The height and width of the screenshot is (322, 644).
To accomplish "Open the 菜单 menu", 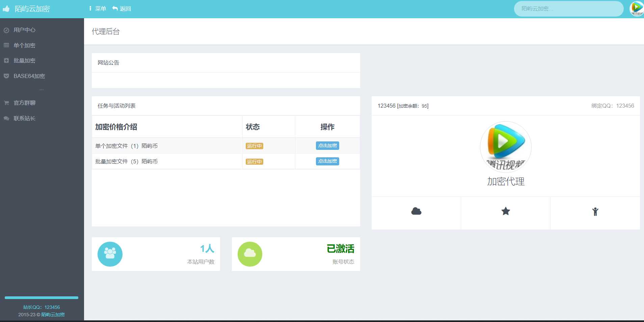I will (x=100, y=8).
